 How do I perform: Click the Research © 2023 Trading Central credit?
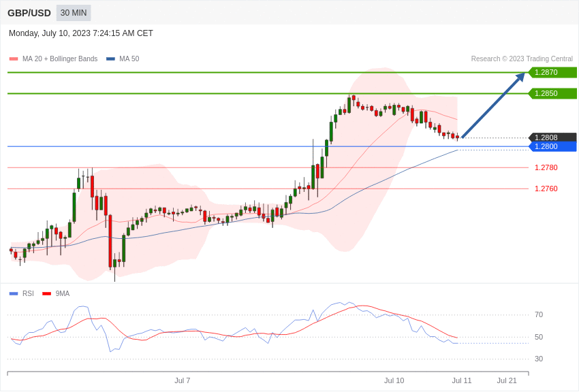(522, 59)
